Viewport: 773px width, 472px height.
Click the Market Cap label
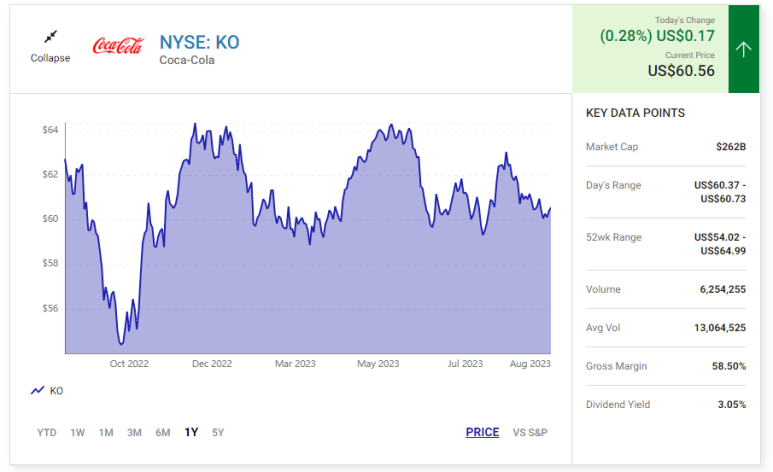tap(612, 146)
